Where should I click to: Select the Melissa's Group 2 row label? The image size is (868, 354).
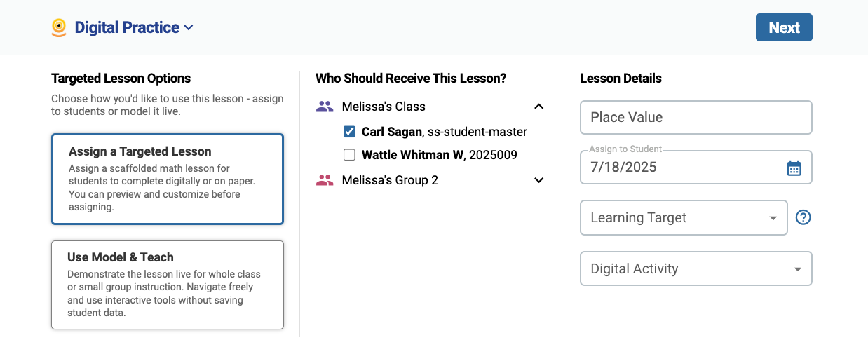(390, 180)
